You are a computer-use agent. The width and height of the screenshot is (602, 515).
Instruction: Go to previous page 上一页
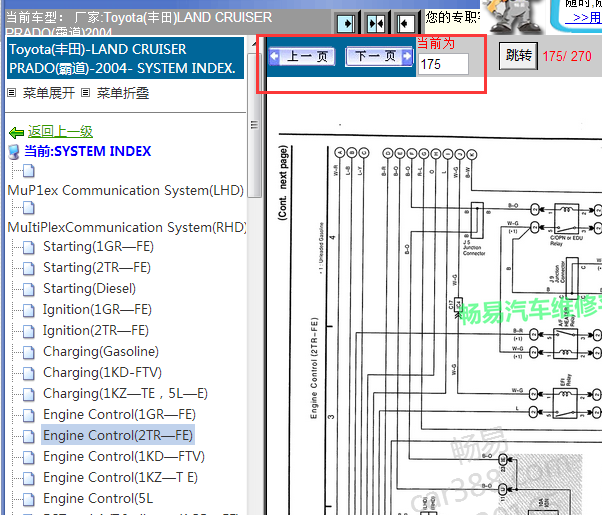(x=302, y=56)
